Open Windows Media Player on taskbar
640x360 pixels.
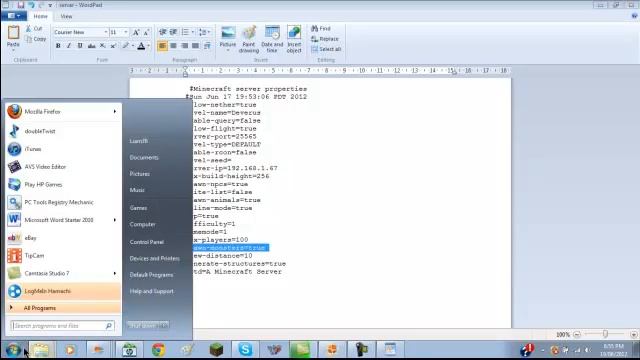pyautogui.click(x=70, y=350)
